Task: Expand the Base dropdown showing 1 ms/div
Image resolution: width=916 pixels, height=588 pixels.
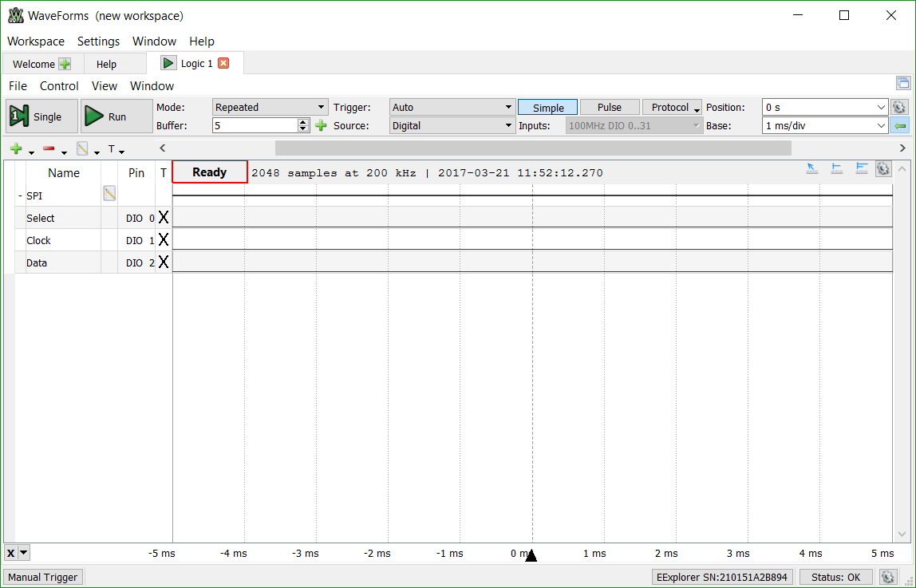Action: click(x=882, y=125)
